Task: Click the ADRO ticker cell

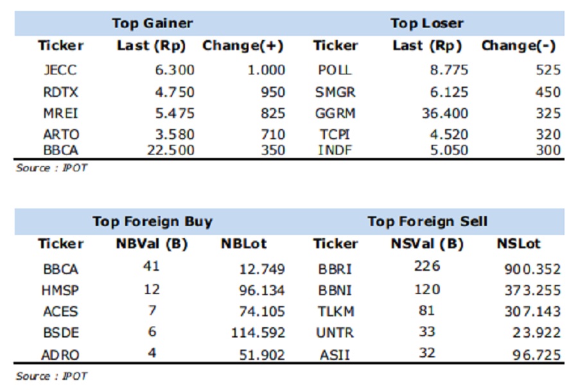Action: [60, 354]
